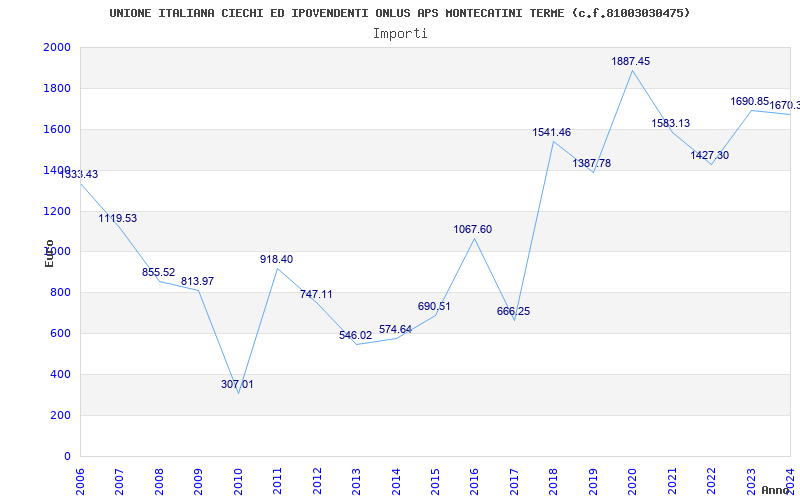The width and height of the screenshot is (800, 500).
Task: Click the 546.02 data label
Action: point(356,335)
